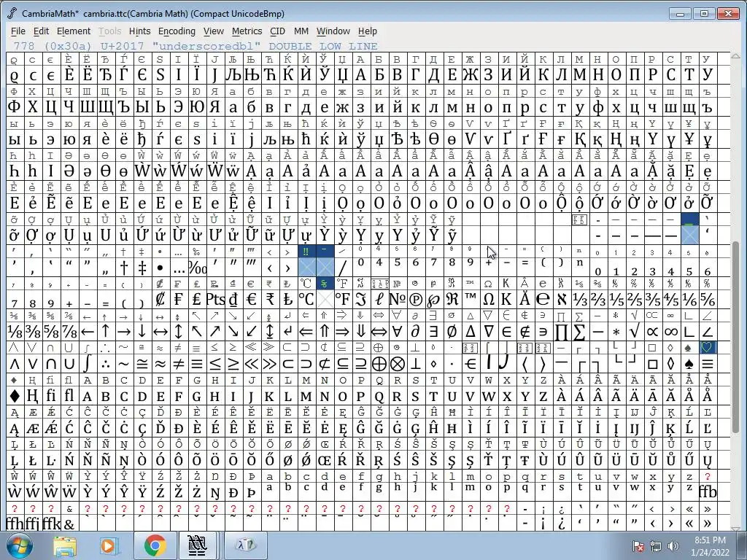The height and width of the screenshot is (560, 747).
Task: Open the MM menu
Action: click(x=301, y=31)
